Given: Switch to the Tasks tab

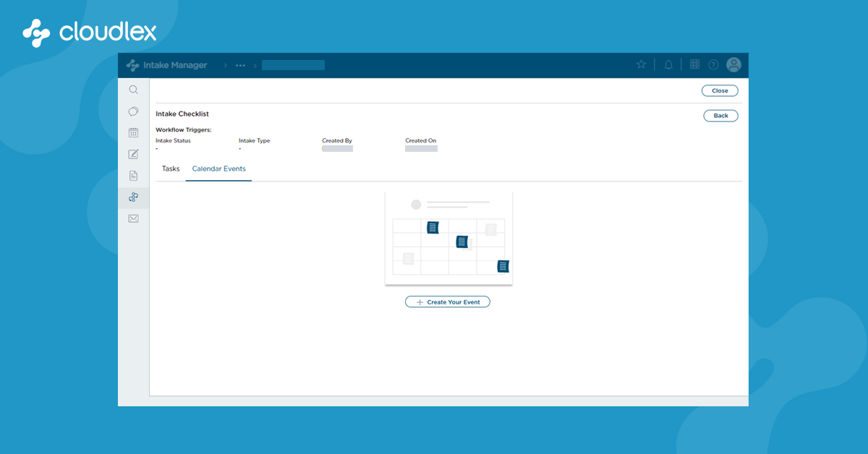Looking at the screenshot, I should 171,168.
